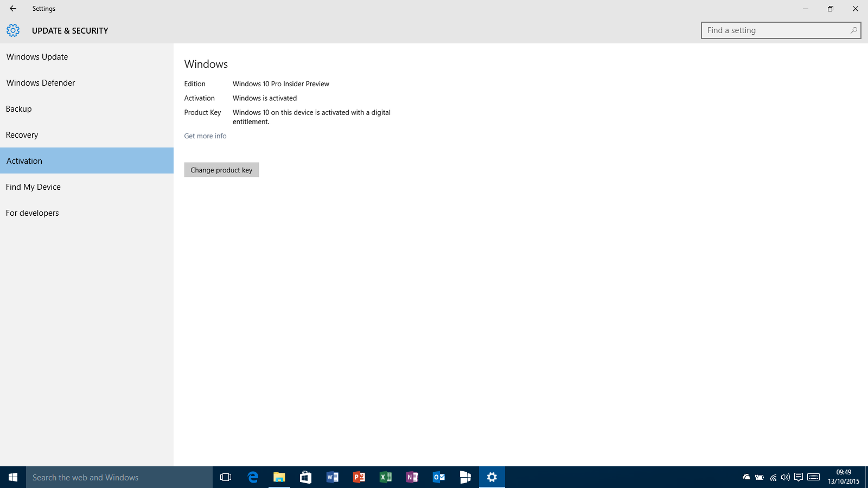The height and width of the screenshot is (488, 868).
Task: Click the Update & Security gear icon
Action: click(x=13, y=30)
